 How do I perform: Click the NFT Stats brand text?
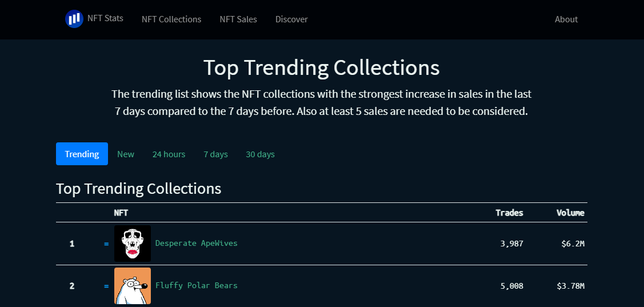105,18
